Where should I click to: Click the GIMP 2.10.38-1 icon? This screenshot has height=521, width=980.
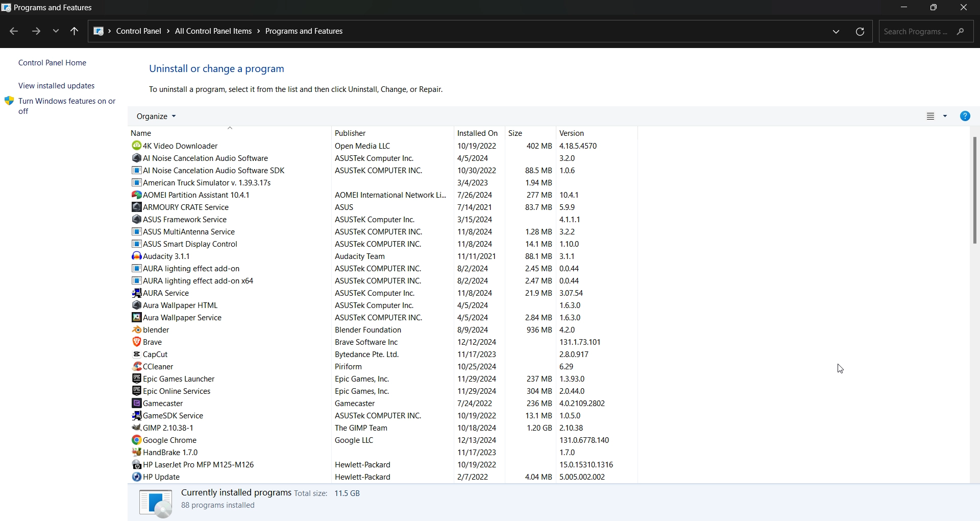pyautogui.click(x=136, y=428)
